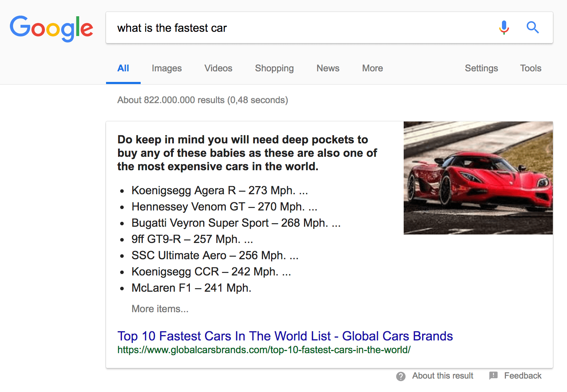Click the Bugatti Veyron Super Sport list entry
Viewport: 567px width, 392px height.
tap(236, 223)
